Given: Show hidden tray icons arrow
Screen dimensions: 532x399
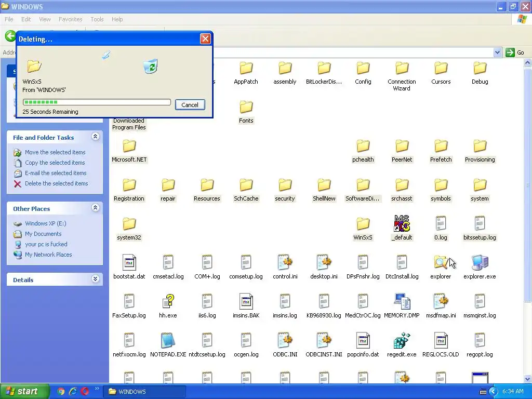Looking at the screenshot, I should [x=493, y=392].
